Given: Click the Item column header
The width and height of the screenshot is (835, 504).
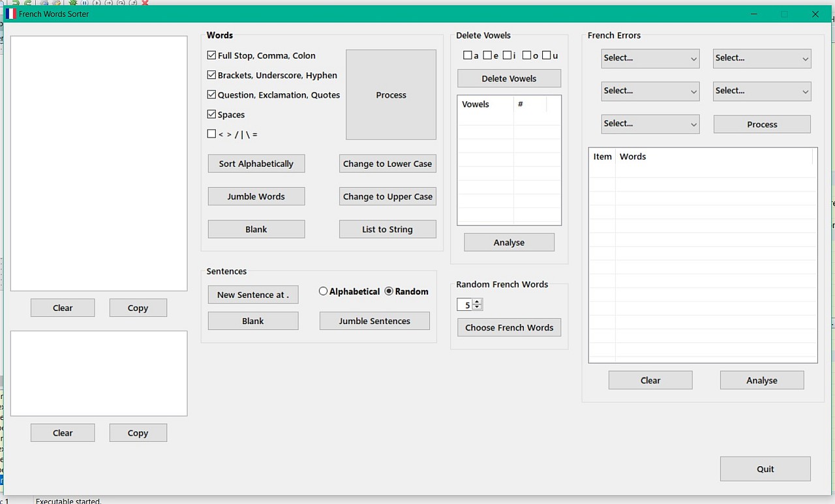Looking at the screenshot, I should [602, 156].
